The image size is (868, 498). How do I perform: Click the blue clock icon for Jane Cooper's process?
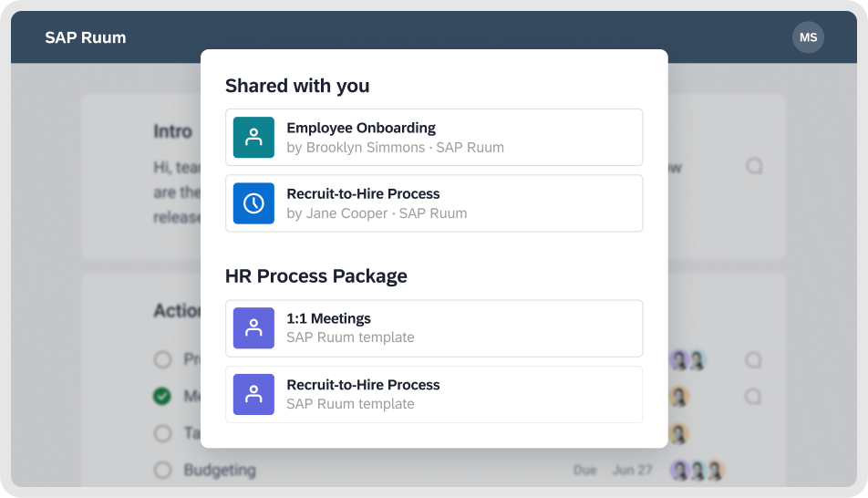click(253, 203)
